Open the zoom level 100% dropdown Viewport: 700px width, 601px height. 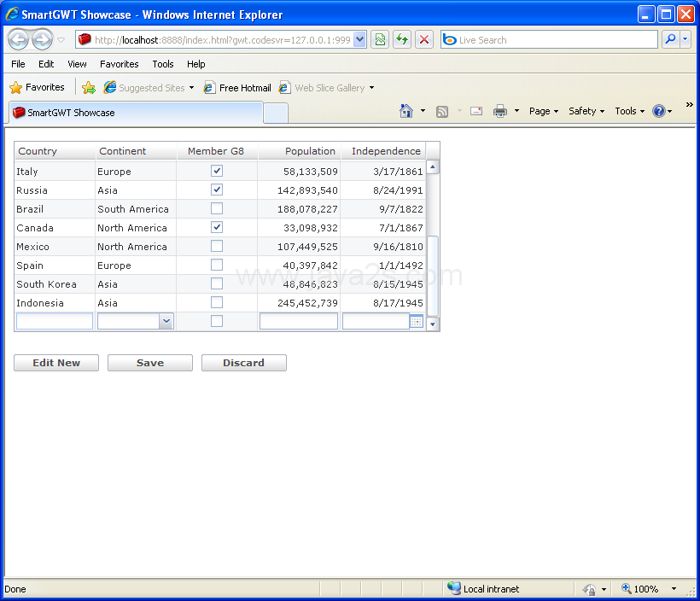click(x=674, y=589)
